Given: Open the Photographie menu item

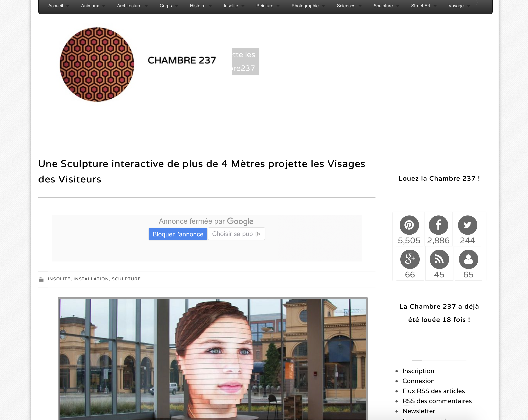Looking at the screenshot, I should coord(305,6).
